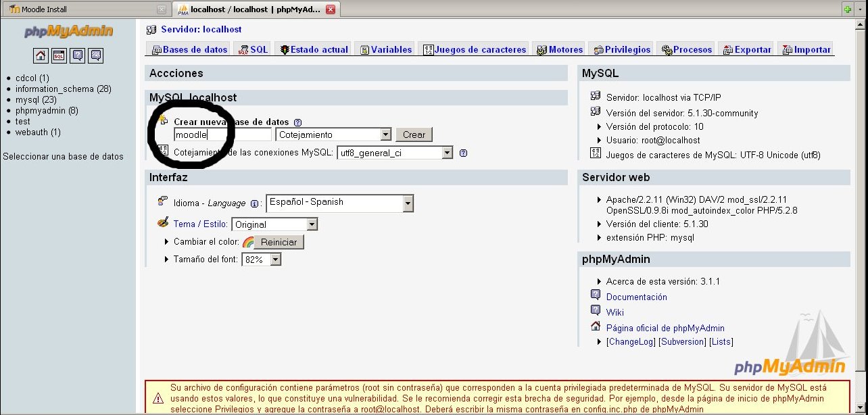Open the Cotejamiento dropdown for the new database
Screen dimensions: 868x415
pyautogui.click(x=385, y=135)
